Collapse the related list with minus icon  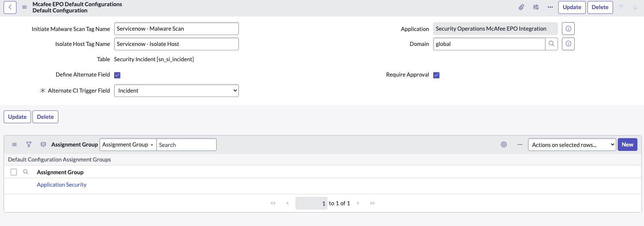[520, 145]
